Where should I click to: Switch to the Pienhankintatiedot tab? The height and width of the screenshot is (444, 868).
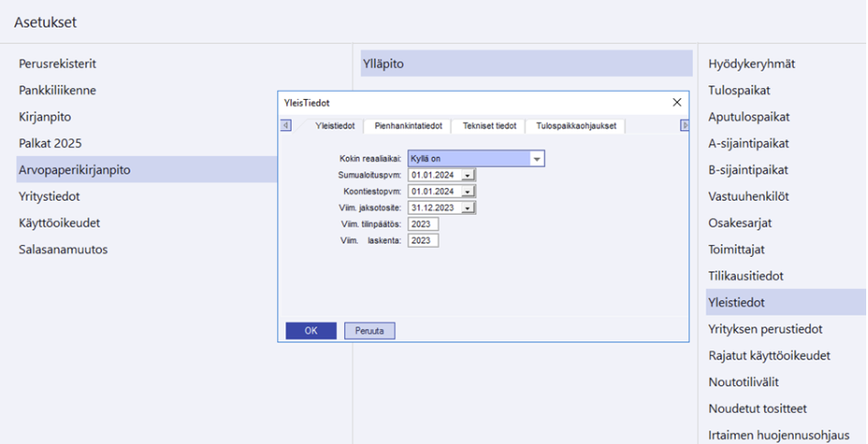pyautogui.click(x=408, y=126)
